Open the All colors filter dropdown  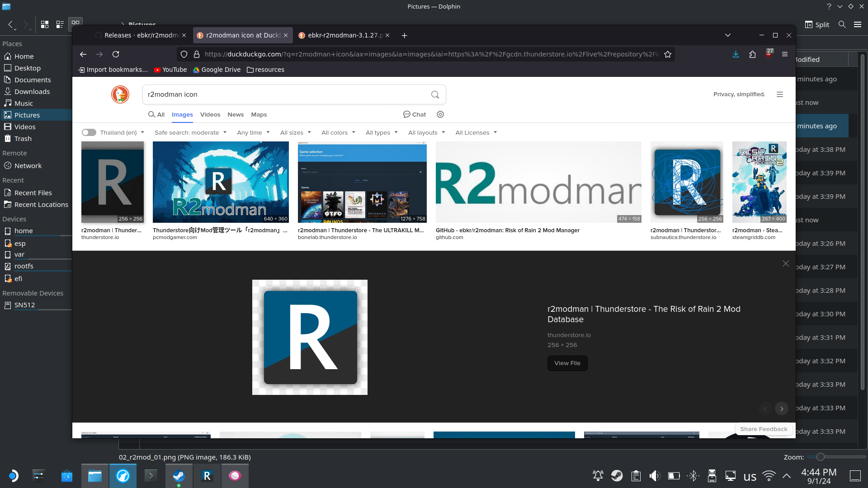click(338, 132)
